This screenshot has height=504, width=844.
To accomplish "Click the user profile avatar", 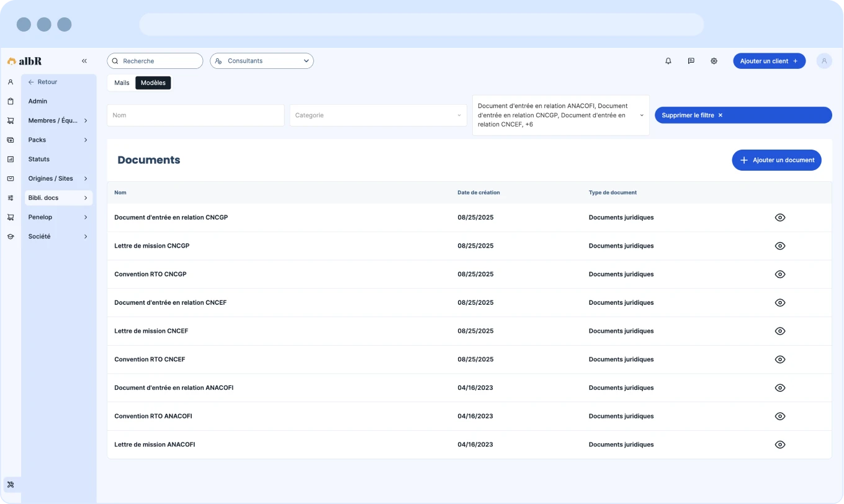I will tap(824, 61).
